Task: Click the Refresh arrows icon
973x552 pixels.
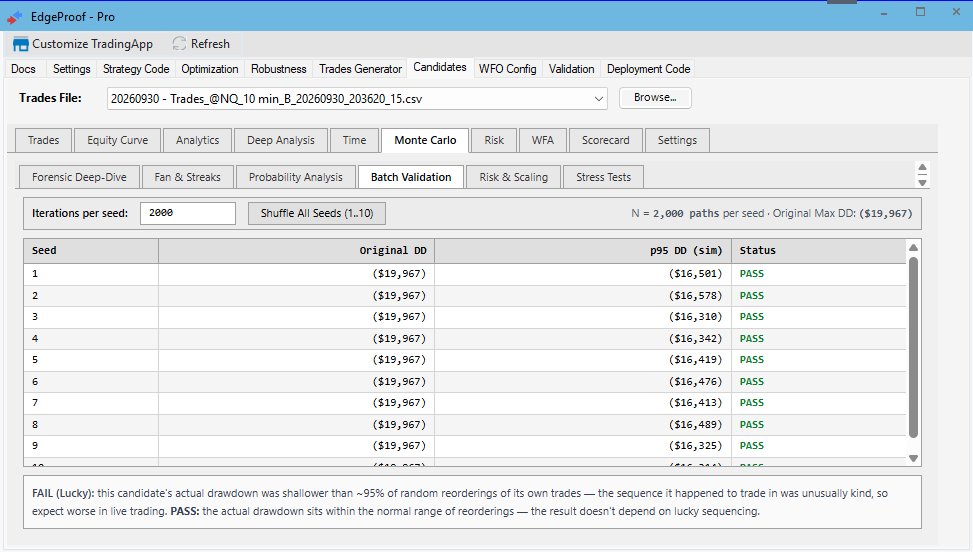Action: (179, 43)
